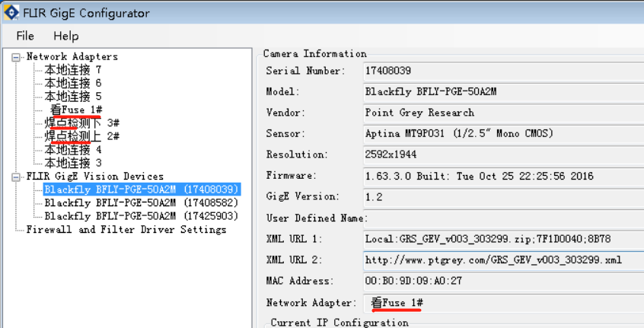Open Firewall and Filter Driver Settings
This screenshot has width=644, height=328.
[x=126, y=230]
